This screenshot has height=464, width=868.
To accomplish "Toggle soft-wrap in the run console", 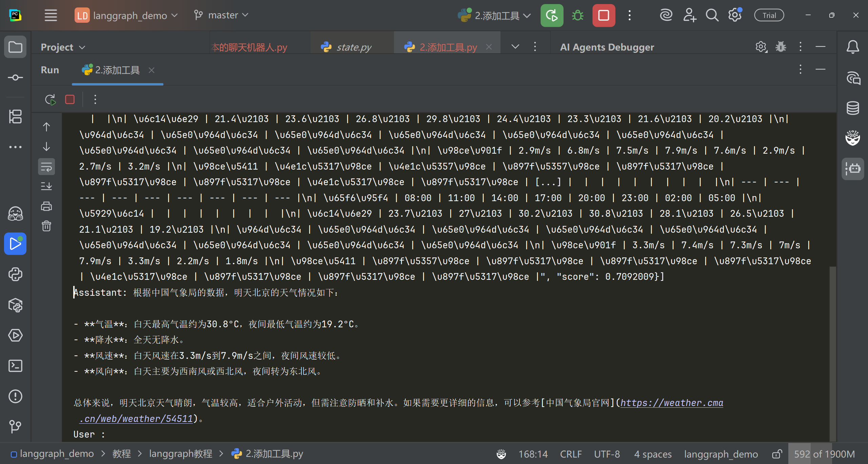I will [x=46, y=166].
